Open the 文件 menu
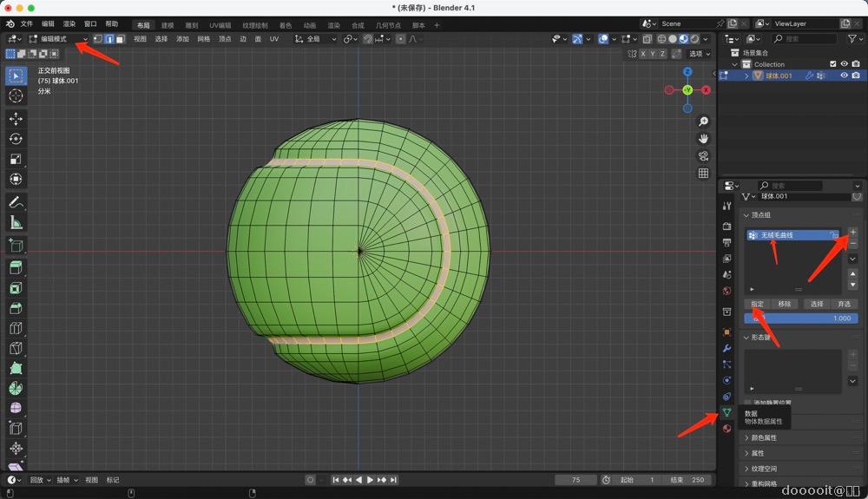The width and height of the screenshot is (868, 499). coord(27,24)
